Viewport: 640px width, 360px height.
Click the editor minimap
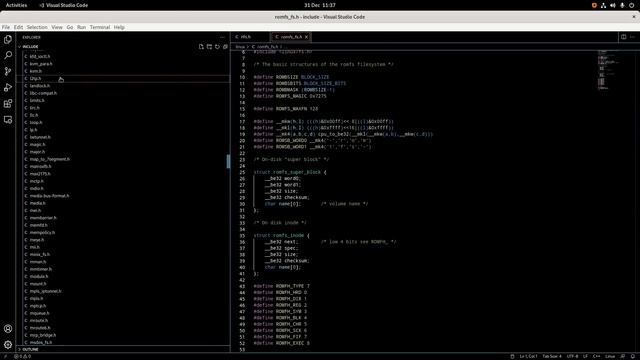click(x=608, y=69)
